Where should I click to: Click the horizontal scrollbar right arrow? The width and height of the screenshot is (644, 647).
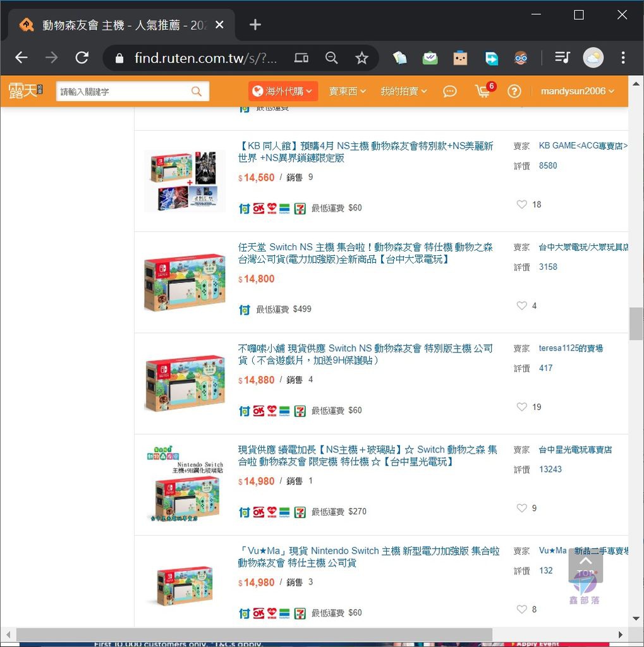click(x=620, y=634)
